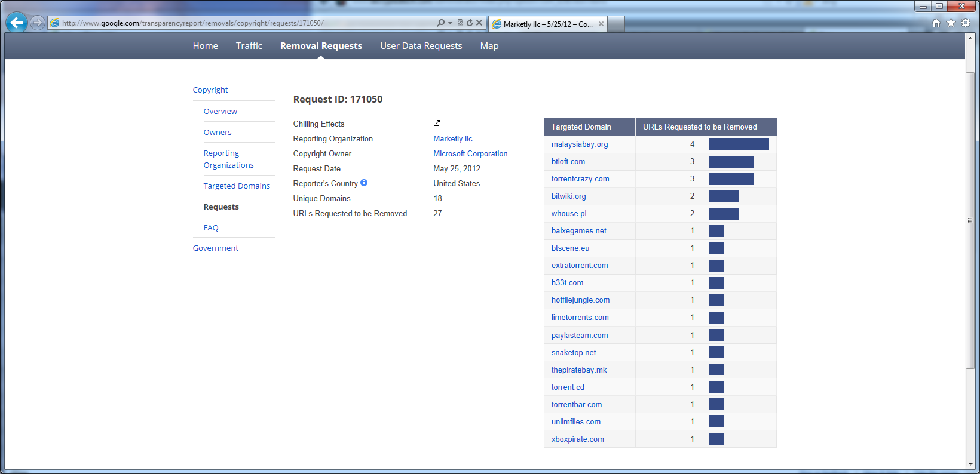The width and height of the screenshot is (980, 474).
Task: Open Reporting Organizations sidebar link
Action: coord(229,159)
